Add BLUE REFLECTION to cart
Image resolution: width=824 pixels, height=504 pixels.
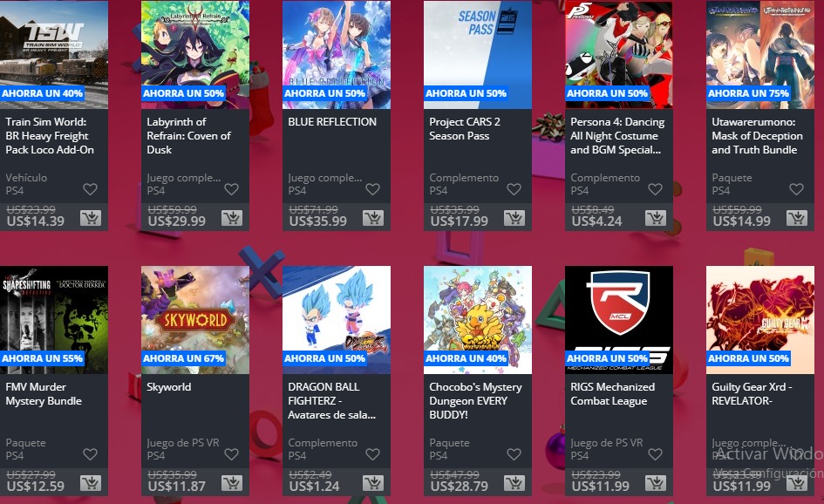(373, 218)
